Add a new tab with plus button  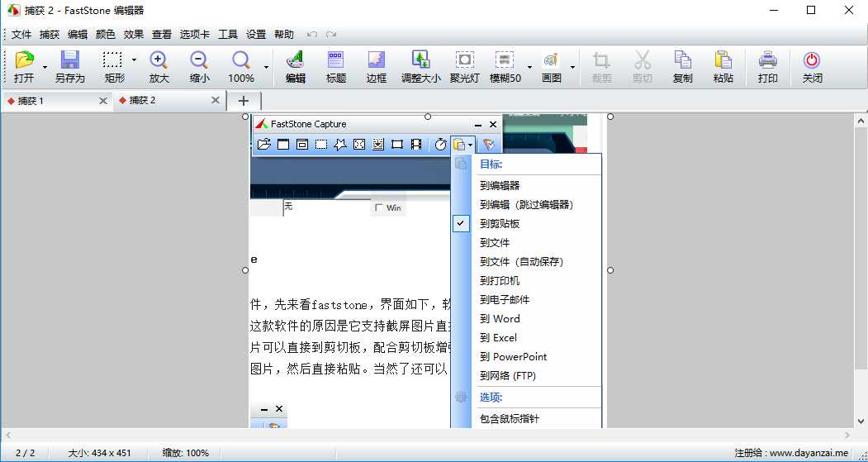pos(244,100)
